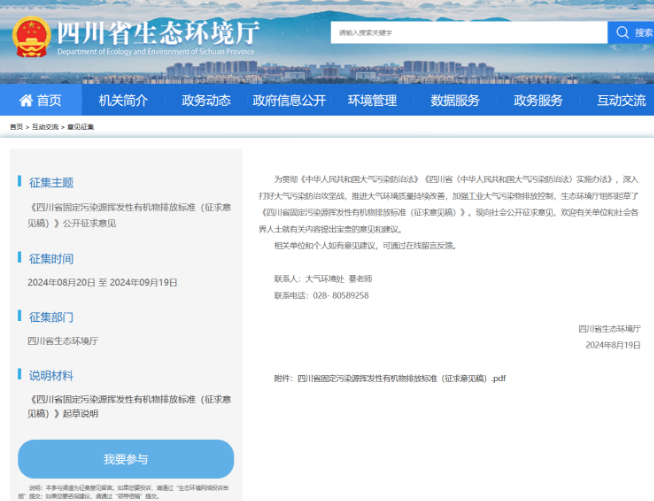This screenshot has width=654, height=501.
Task: Click the 首页 breadcrumb link
Action: point(16,127)
